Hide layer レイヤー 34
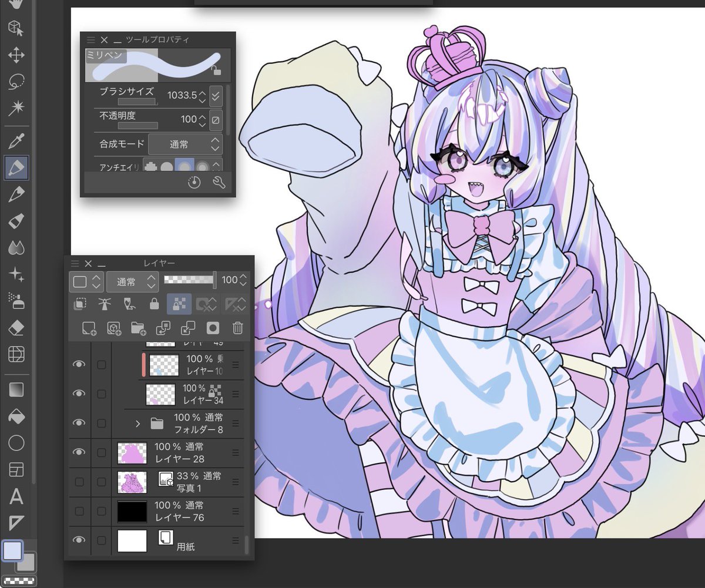The height and width of the screenshot is (588, 705). pos(79,394)
